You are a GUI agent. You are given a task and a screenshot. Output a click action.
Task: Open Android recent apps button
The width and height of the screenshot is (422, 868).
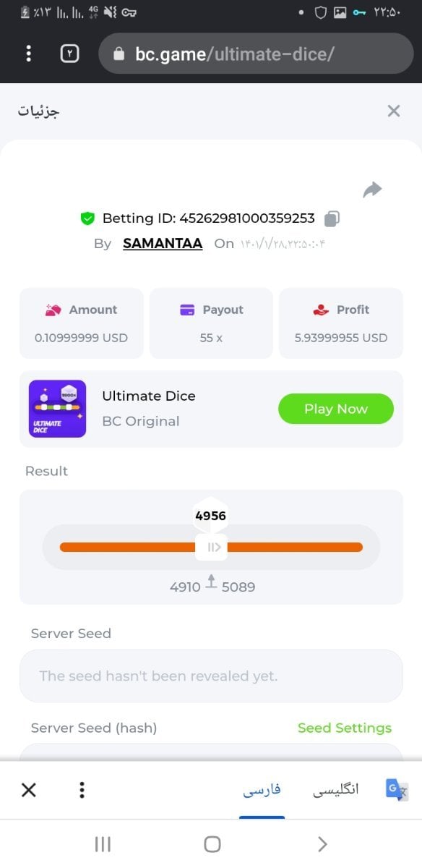[103, 844]
